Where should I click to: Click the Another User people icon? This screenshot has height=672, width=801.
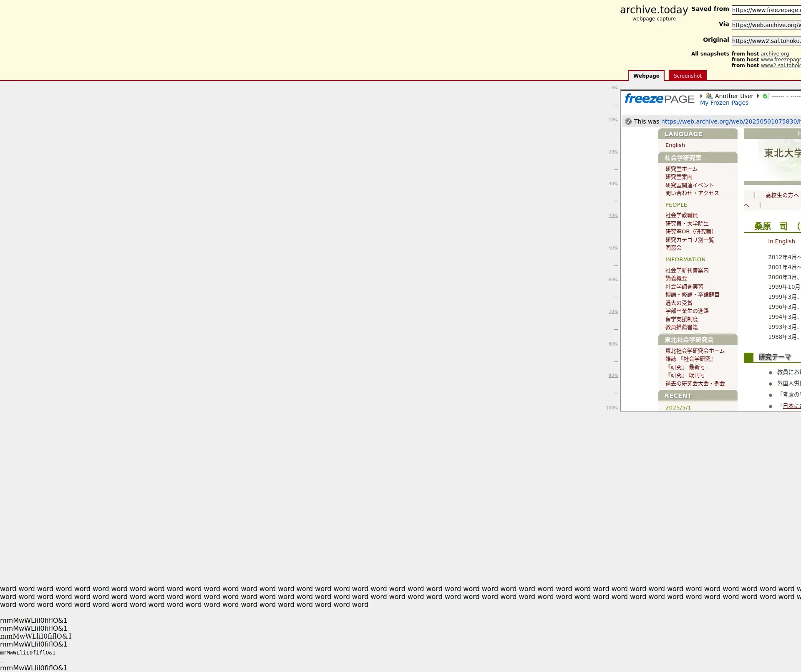click(x=709, y=96)
